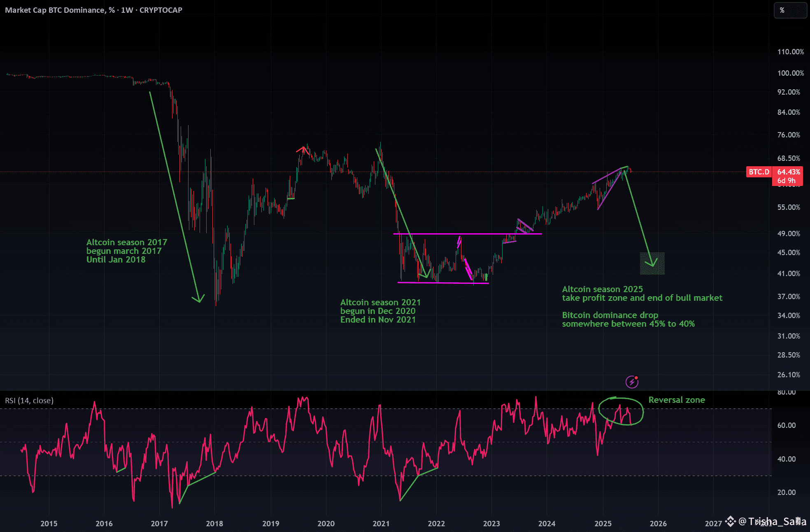Click the percent scale button
This screenshot has height=532, width=810.
pos(790,10)
